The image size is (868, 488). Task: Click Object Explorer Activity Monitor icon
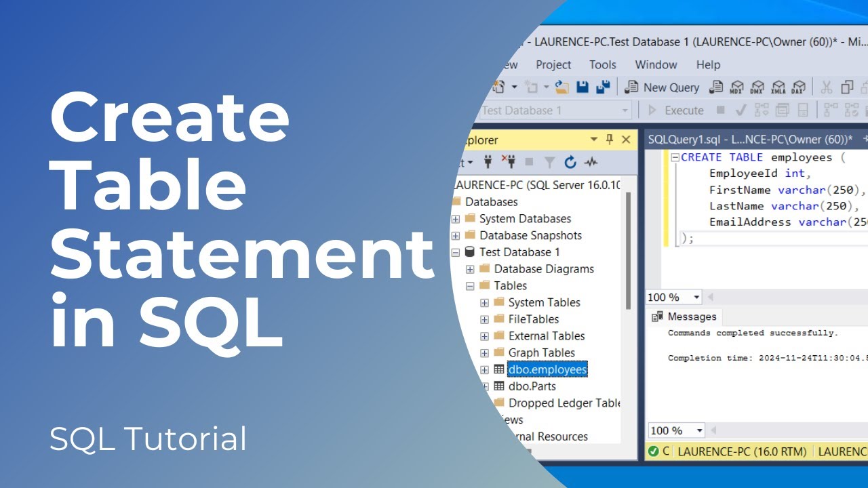pyautogui.click(x=591, y=162)
